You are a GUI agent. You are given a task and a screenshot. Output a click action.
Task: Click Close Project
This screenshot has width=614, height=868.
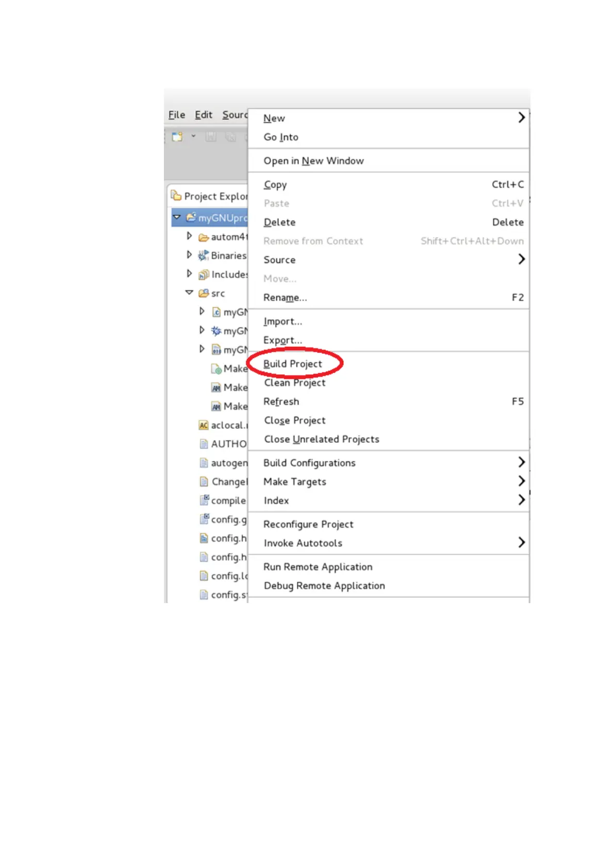coord(389,421)
